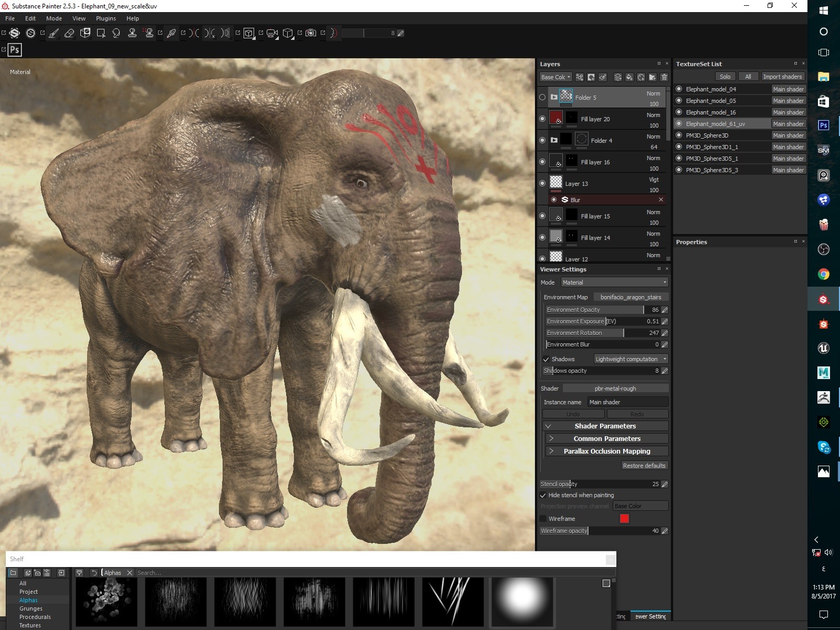Enable the Wireframe checkbox in Viewer Settings
Screen dimensions: 840x630
(x=543, y=518)
